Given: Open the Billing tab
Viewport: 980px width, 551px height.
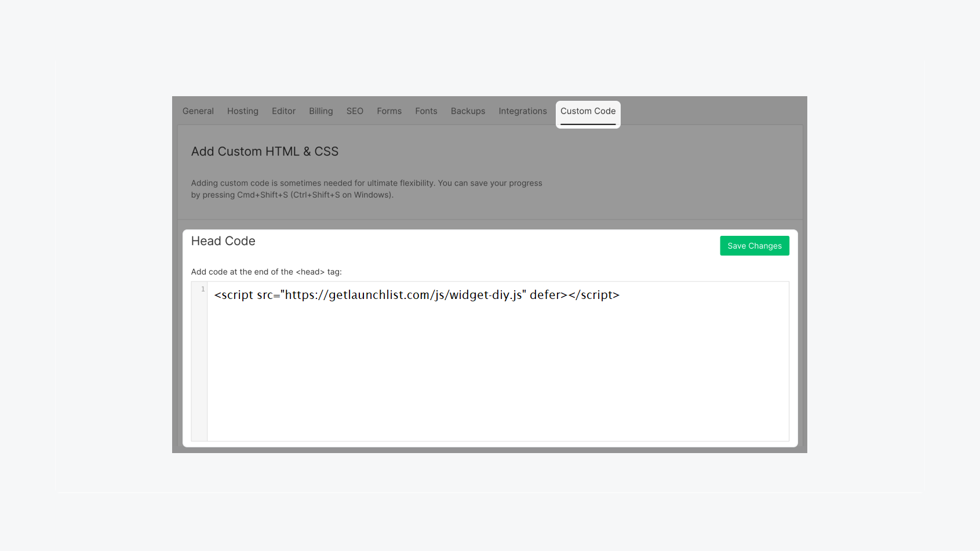Looking at the screenshot, I should click(x=321, y=111).
